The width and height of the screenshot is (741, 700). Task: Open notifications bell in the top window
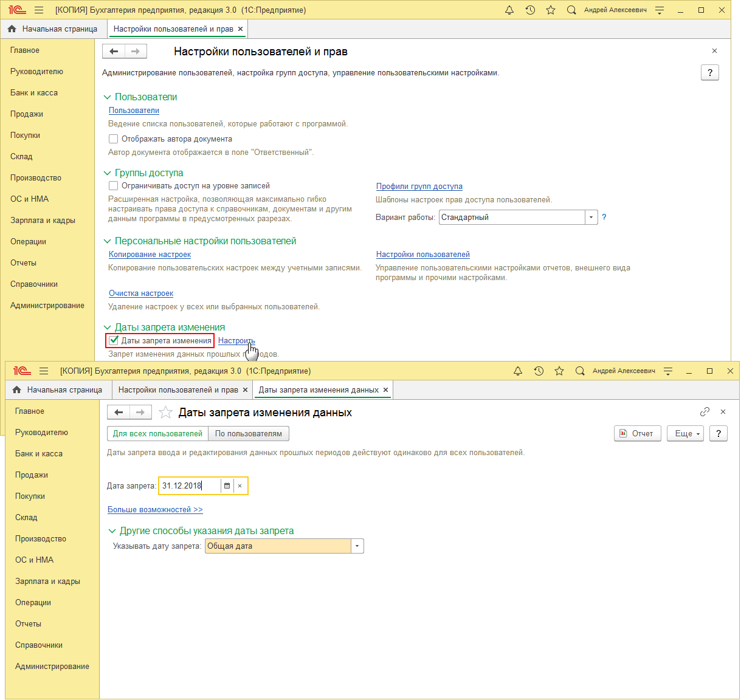509,10
